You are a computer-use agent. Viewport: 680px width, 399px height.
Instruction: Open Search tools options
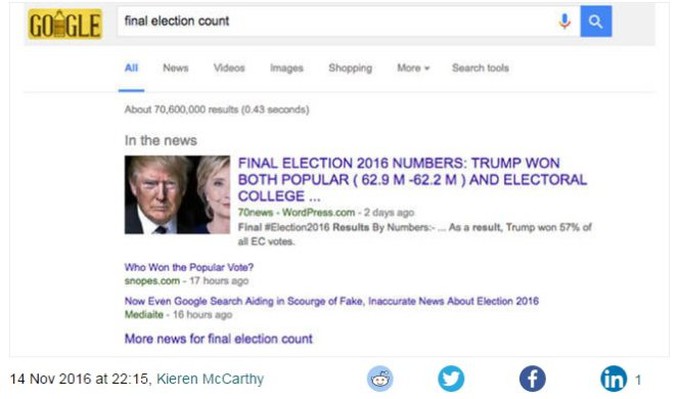pos(480,68)
